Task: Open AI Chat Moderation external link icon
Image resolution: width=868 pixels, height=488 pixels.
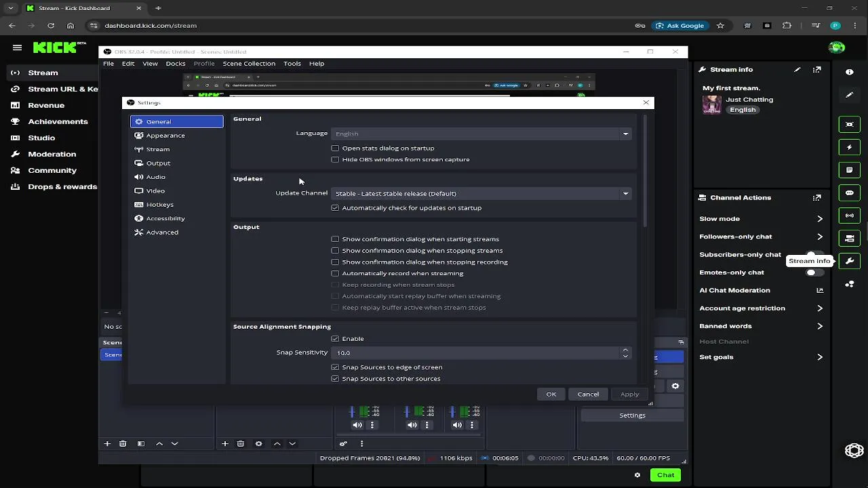Action: (820, 290)
